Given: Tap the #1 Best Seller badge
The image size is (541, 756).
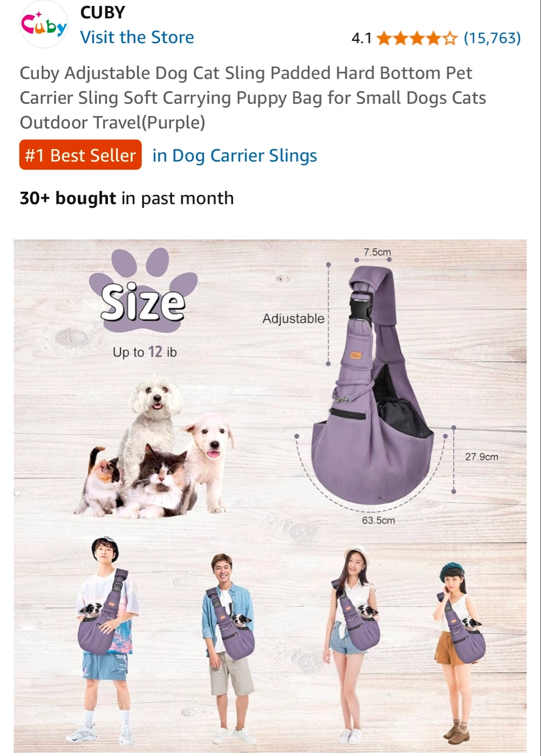Looking at the screenshot, I should point(80,155).
